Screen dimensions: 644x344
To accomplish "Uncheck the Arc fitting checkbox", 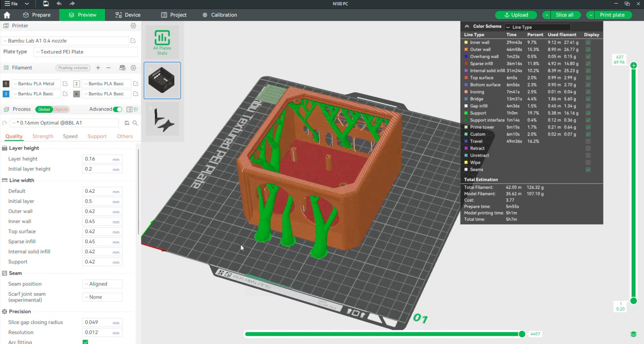I will tap(85, 342).
